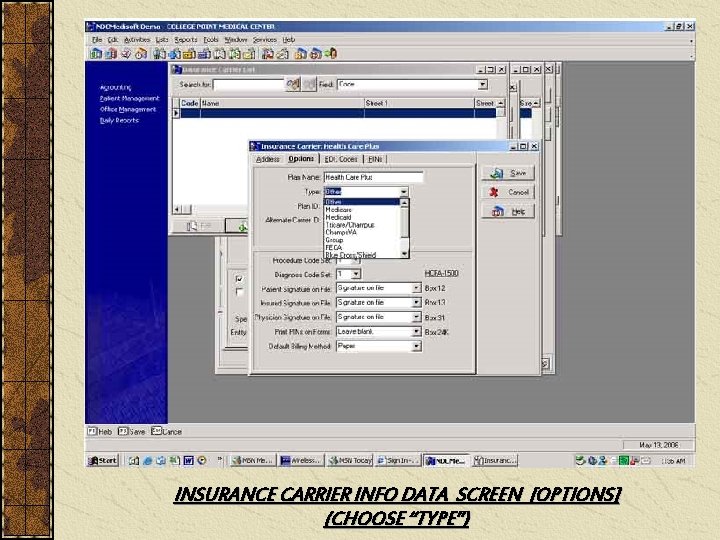Click the Search for input field
Viewport: 720px width, 540px height.
coord(248,84)
